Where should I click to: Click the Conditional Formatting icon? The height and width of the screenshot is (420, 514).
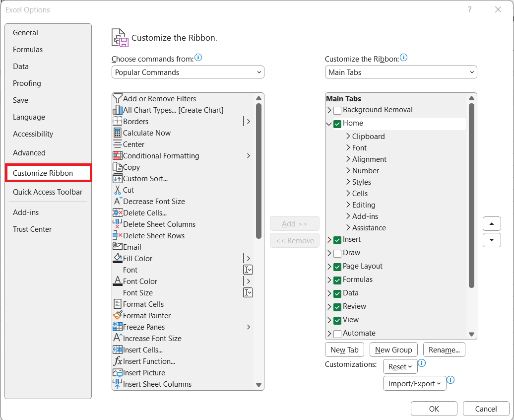[x=118, y=155]
